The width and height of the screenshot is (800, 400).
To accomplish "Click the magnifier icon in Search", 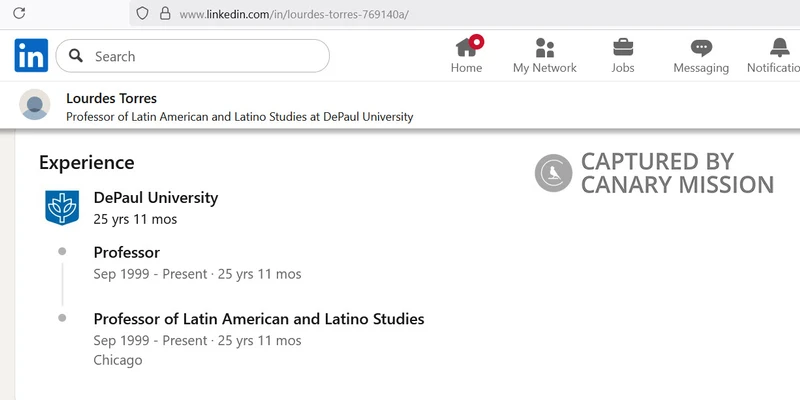I will [x=76, y=56].
